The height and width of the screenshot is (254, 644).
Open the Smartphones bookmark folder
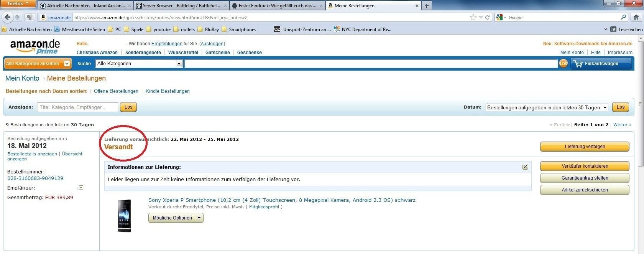[x=239, y=29]
